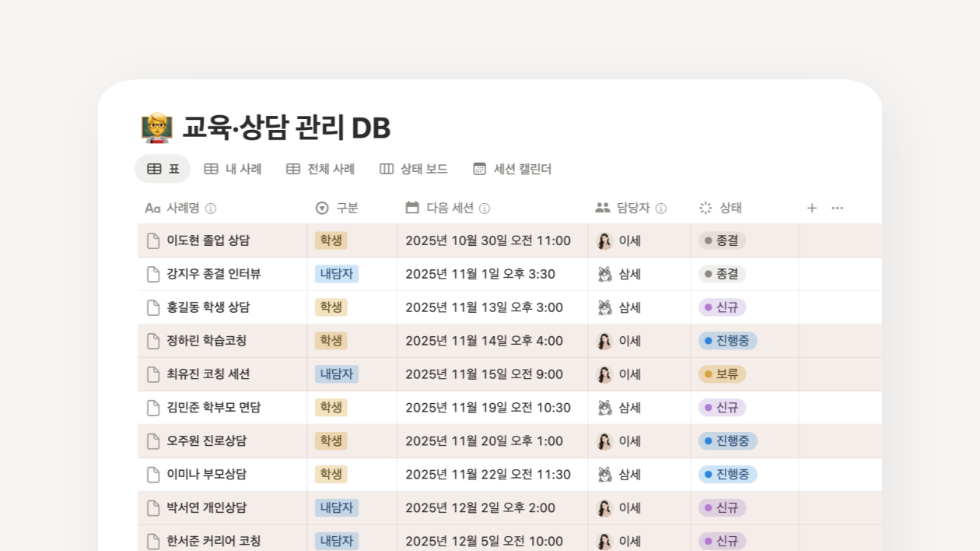Click the teacher emoji page icon

(156, 128)
